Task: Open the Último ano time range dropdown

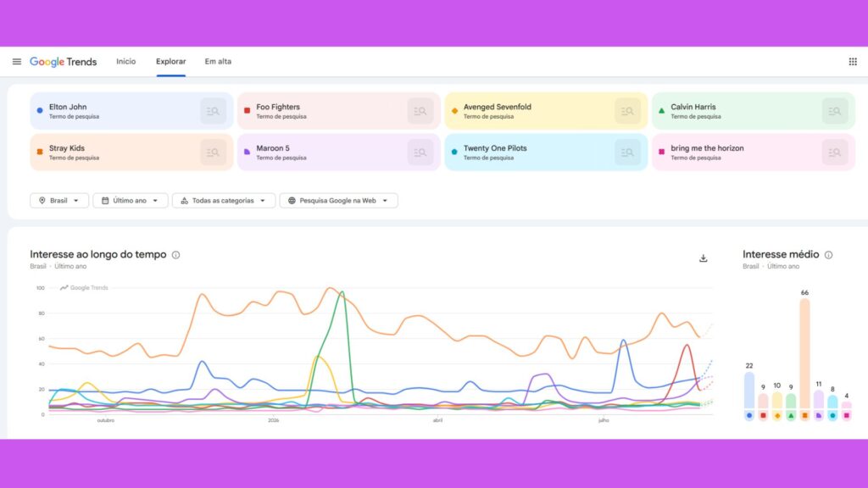Action: (130, 200)
